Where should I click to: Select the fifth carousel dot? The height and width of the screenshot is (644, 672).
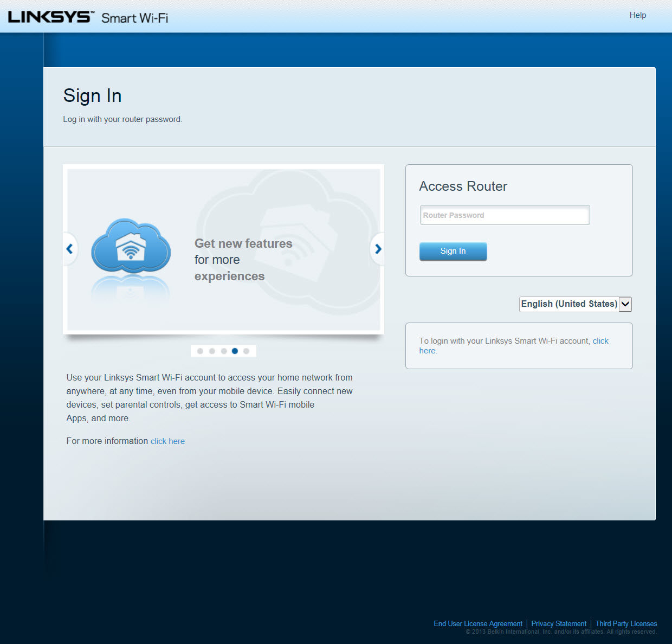[x=246, y=351]
